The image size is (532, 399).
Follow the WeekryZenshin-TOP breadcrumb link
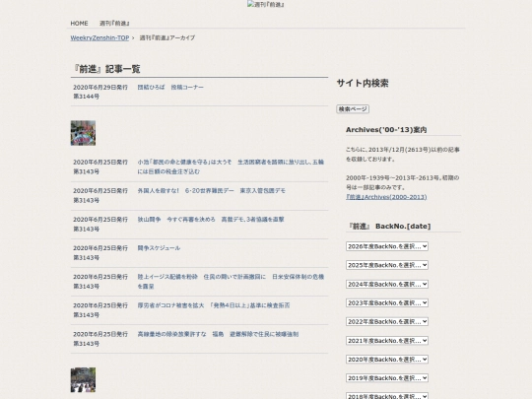(100, 38)
